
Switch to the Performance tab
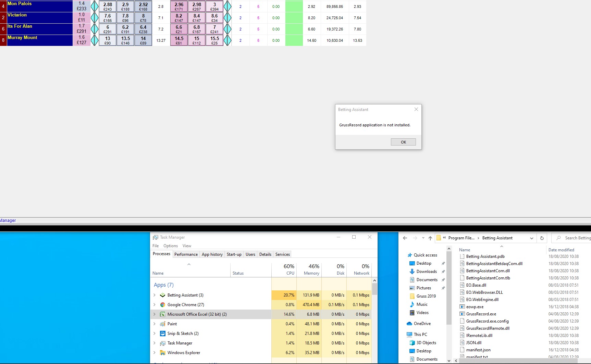click(186, 254)
